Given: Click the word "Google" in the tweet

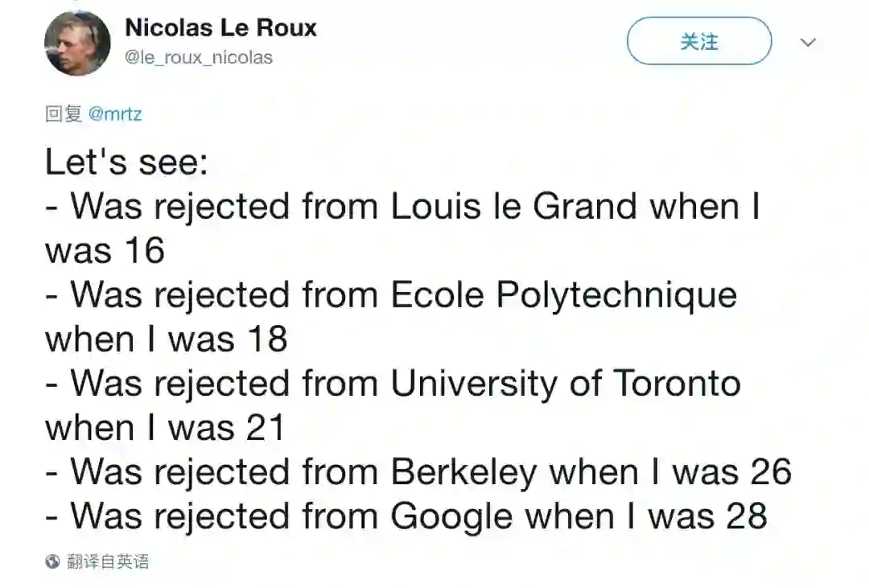Looking at the screenshot, I should tap(451, 516).
